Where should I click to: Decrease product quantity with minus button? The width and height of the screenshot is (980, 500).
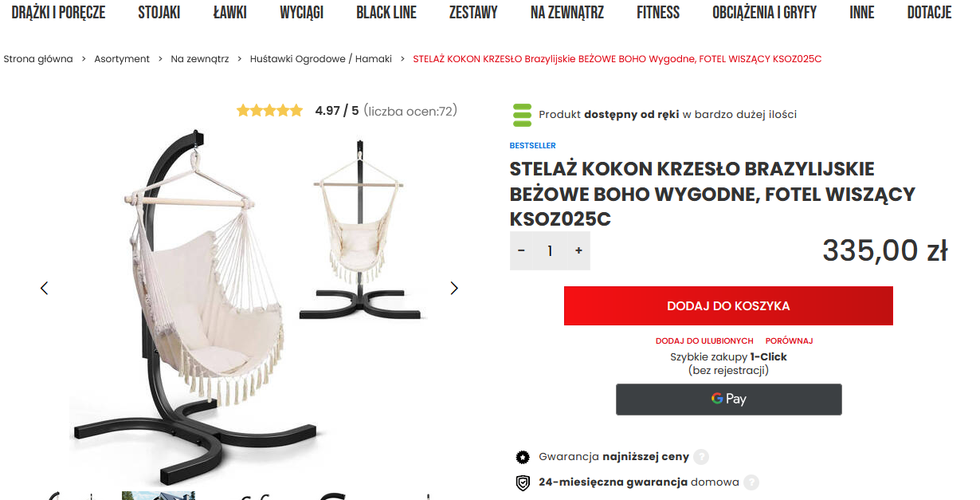(522, 251)
